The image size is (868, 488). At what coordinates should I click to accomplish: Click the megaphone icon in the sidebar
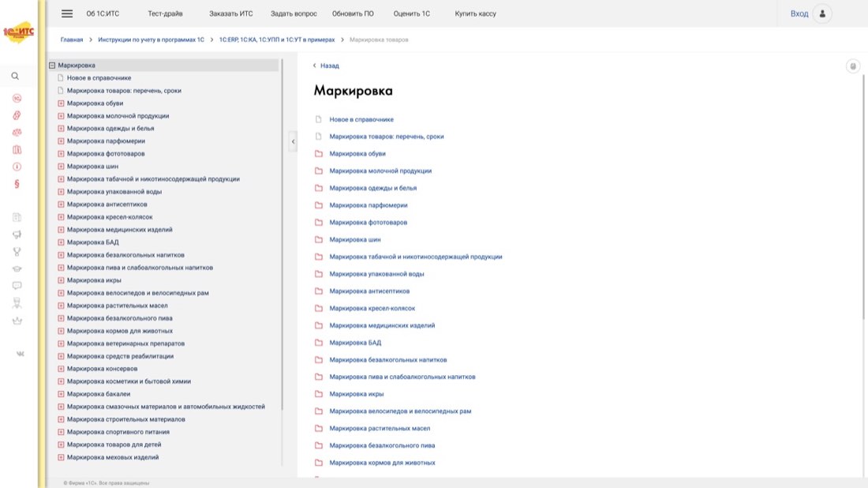(17, 235)
